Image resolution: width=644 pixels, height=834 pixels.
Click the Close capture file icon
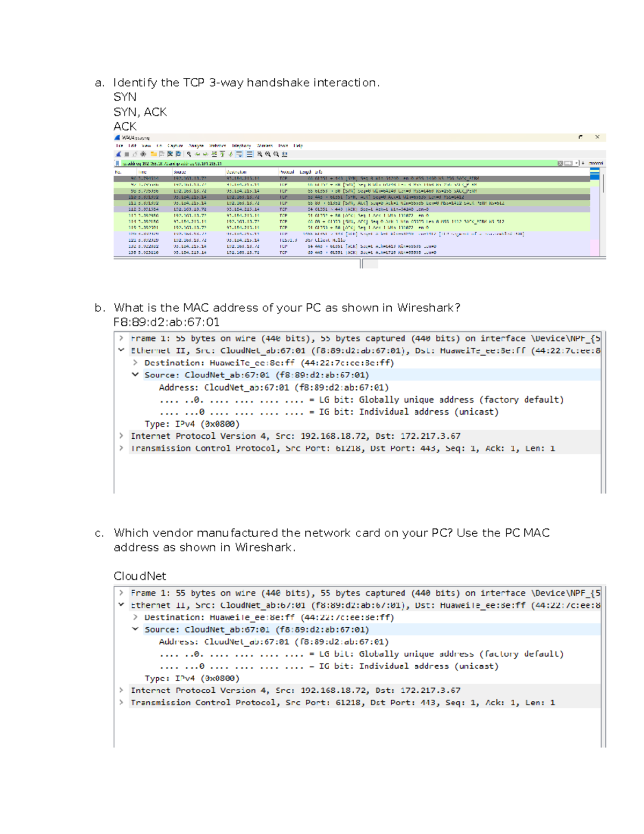coord(170,154)
